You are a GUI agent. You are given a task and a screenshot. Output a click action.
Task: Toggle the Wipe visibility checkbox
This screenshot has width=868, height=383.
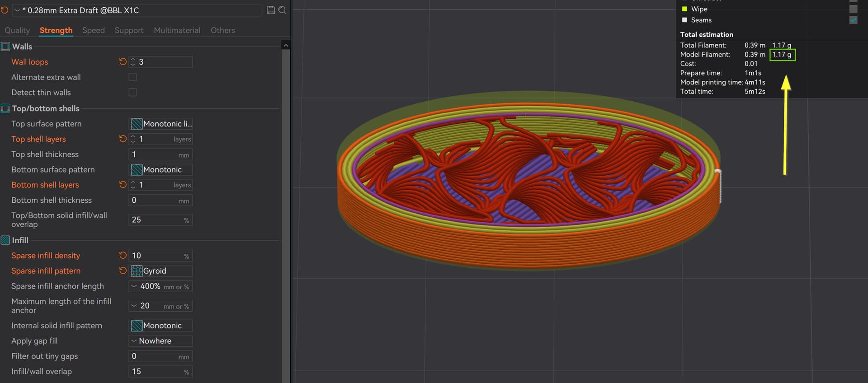(853, 9)
